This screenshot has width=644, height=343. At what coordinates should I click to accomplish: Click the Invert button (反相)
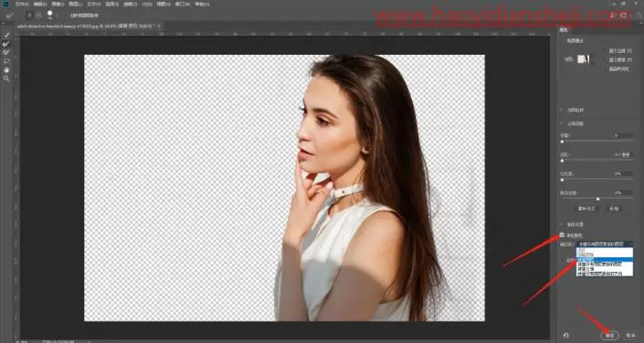tap(614, 209)
